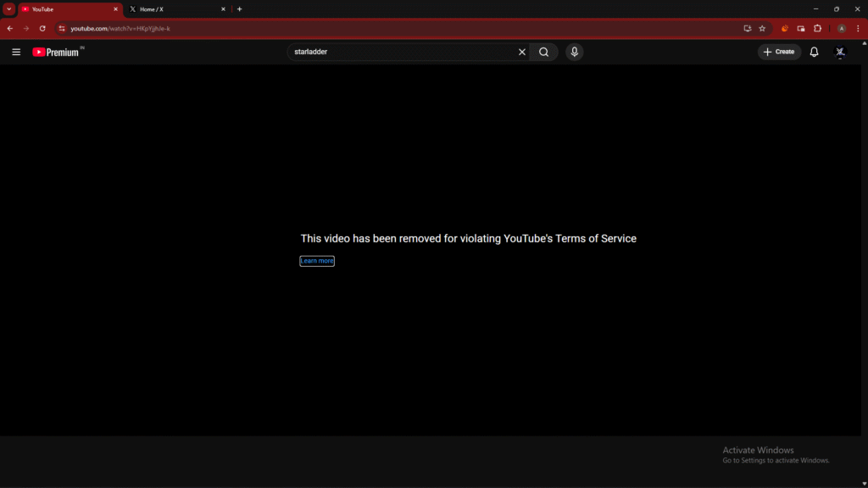Expand the tab search dropdown arrow
This screenshot has height=488, width=868.
8,9
